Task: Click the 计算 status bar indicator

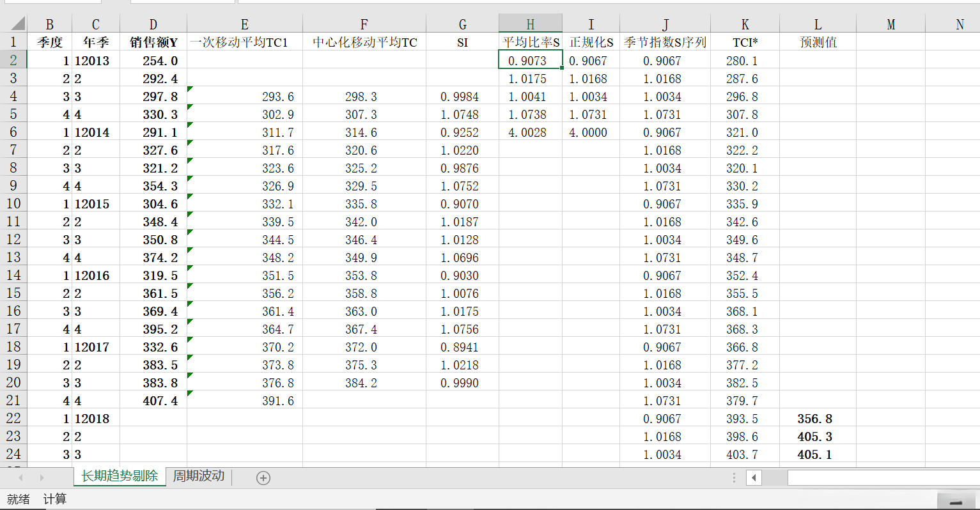Action: (55, 499)
